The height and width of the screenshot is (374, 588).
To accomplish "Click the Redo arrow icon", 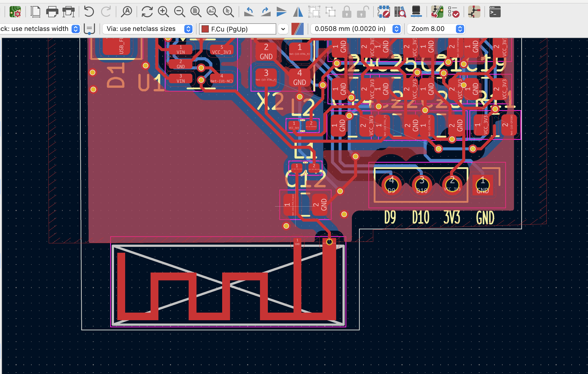I will (x=106, y=12).
